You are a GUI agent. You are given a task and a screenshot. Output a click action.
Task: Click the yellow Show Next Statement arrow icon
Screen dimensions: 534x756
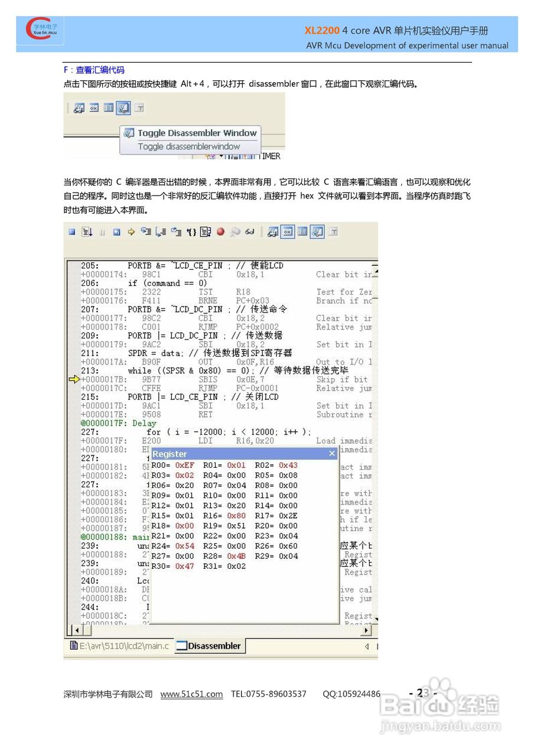coord(131,232)
